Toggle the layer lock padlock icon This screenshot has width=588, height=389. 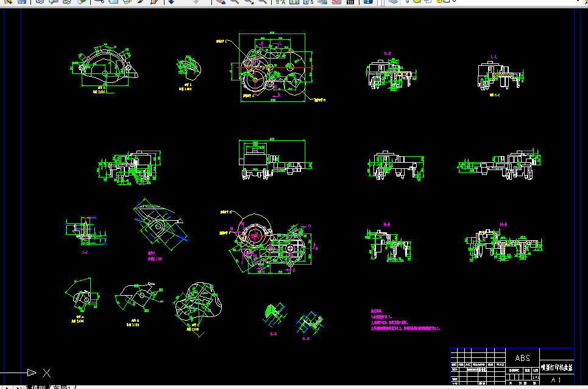click(439, 1)
